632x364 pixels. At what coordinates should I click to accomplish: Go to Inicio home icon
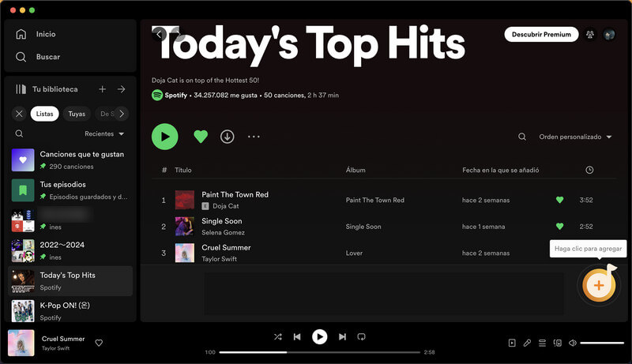(21, 34)
